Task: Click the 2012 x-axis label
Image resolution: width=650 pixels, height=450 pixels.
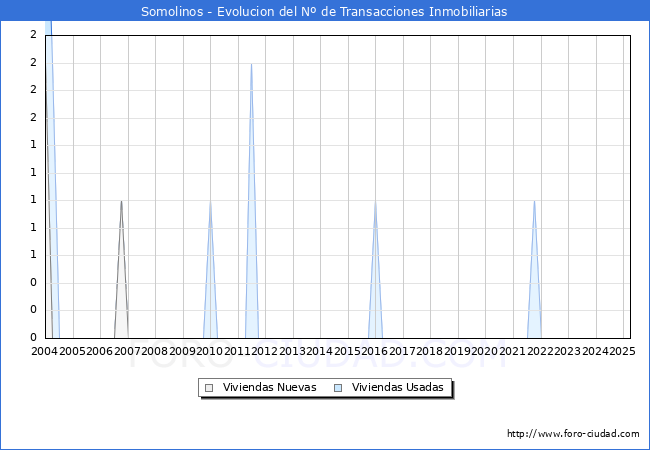Action: (264, 351)
